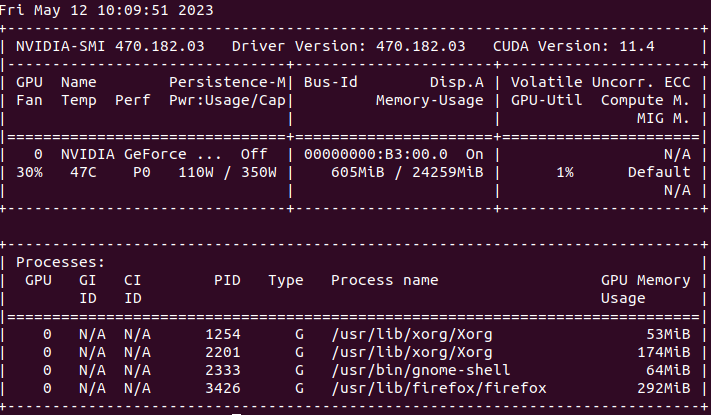Click the 1% GPU utilization value
This screenshot has height=415, width=711.
click(x=565, y=172)
